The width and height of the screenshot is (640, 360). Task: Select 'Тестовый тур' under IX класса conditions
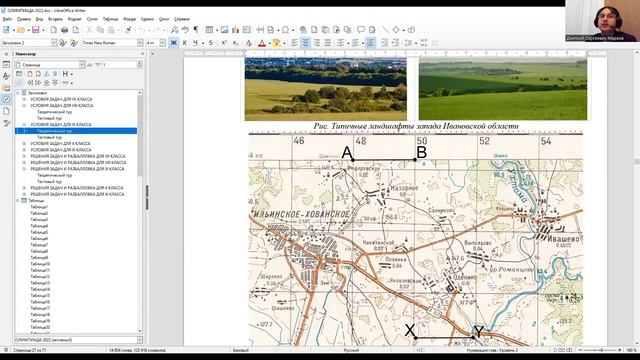pyautogui.click(x=49, y=137)
